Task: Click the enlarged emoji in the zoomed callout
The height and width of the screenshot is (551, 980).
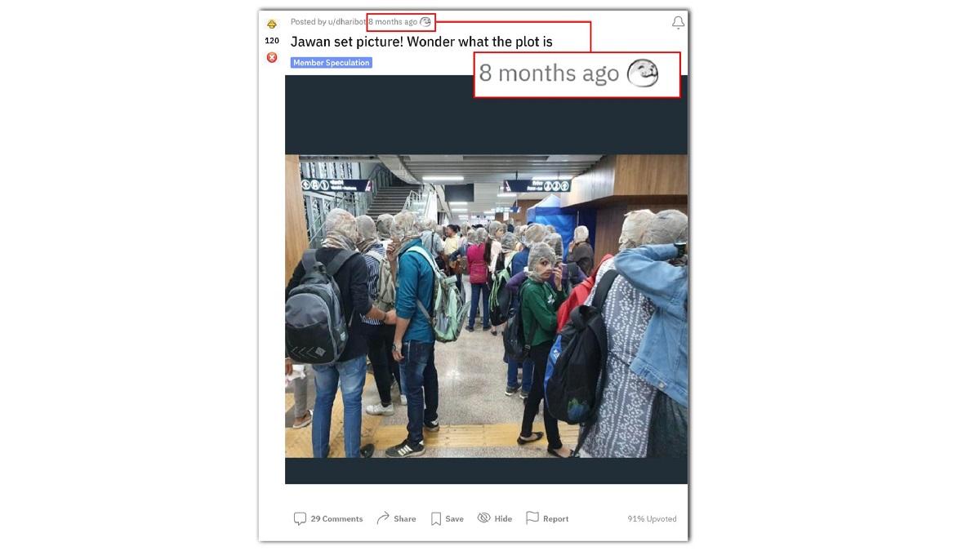Action: [x=642, y=73]
